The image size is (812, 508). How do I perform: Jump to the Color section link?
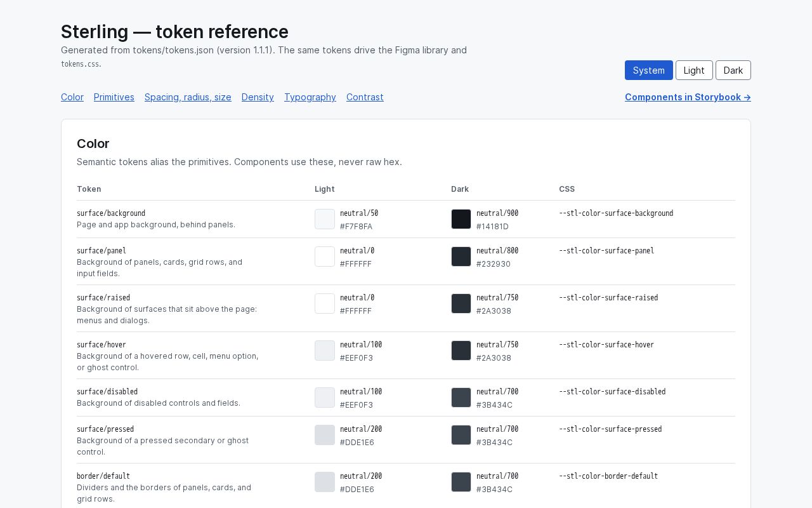click(72, 97)
